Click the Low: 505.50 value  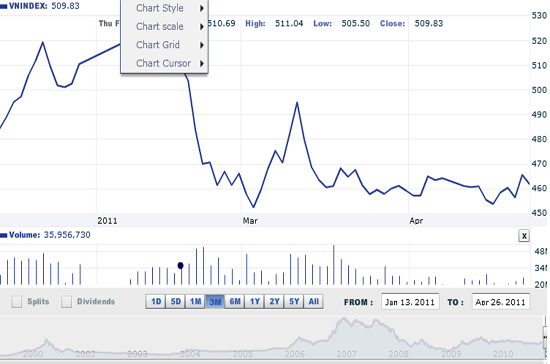pos(341,23)
